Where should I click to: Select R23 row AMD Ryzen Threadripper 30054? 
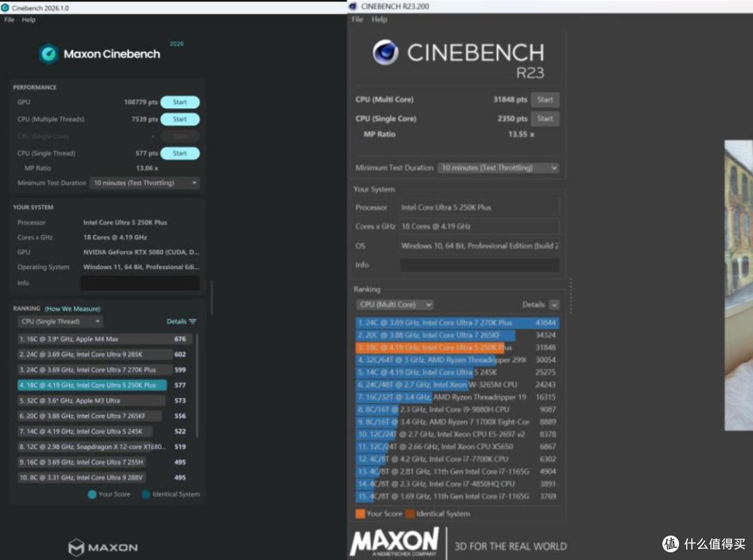point(457,360)
